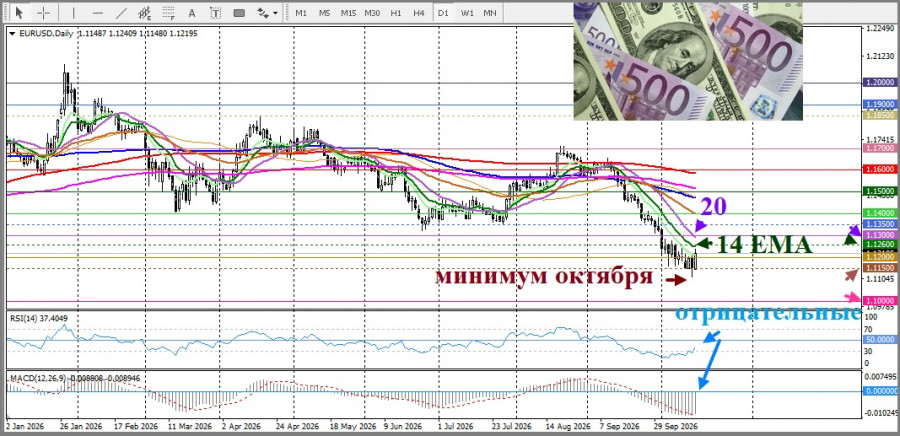
Task: Open the arrows tool dropdown arrow
Action: (276, 13)
